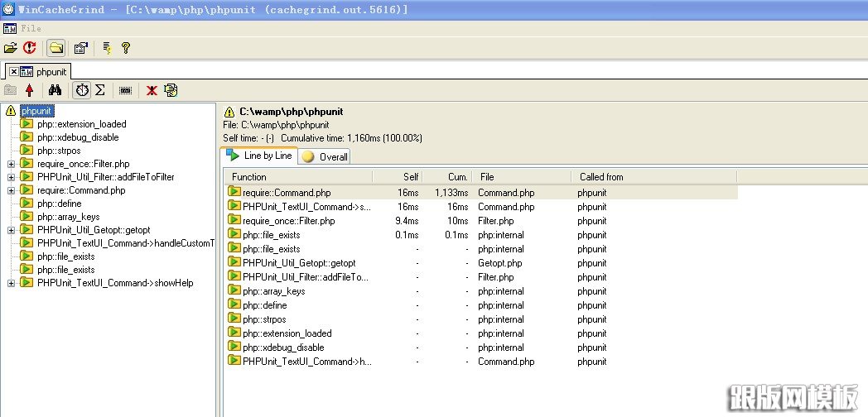Select the phpunit root tree node
This screenshot has width=868, height=417.
point(36,111)
